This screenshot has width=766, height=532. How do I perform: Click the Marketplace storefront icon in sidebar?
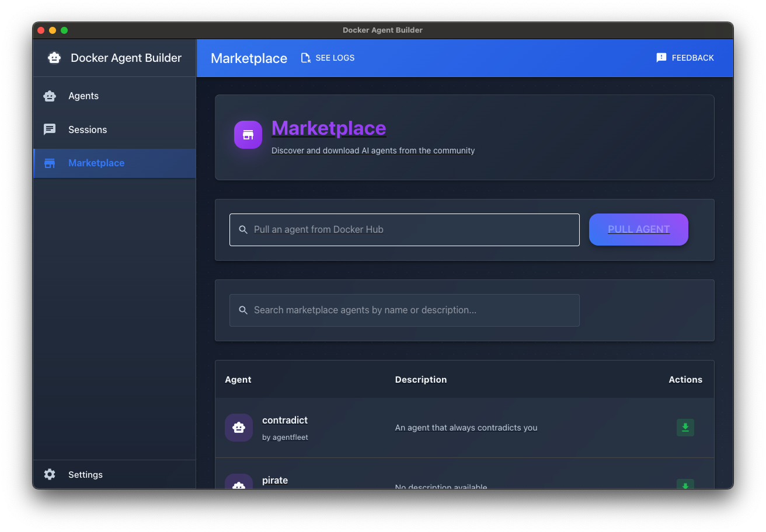(50, 163)
